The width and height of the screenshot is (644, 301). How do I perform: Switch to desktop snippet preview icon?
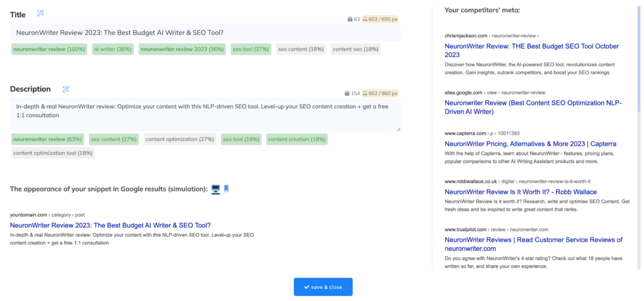(216, 189)
